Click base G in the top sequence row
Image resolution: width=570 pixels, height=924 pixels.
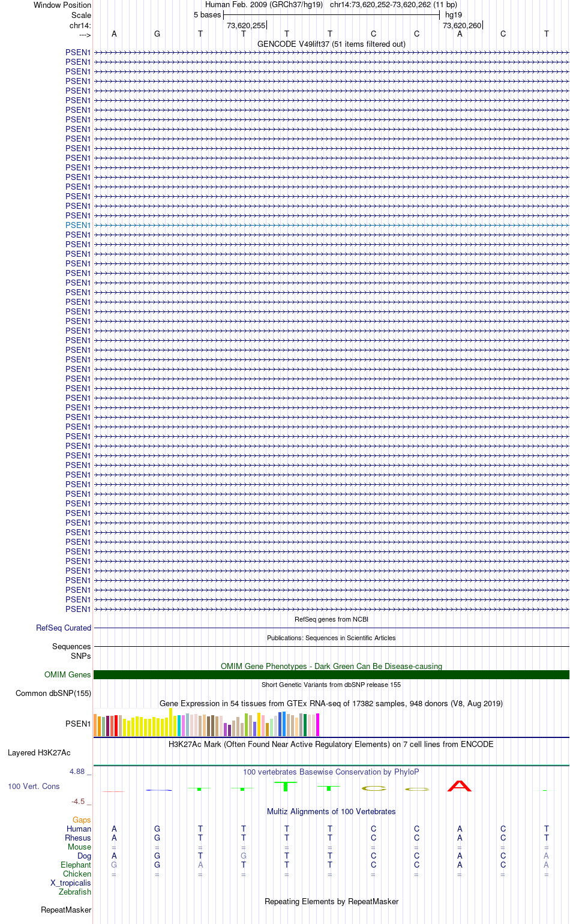(157, 34)
